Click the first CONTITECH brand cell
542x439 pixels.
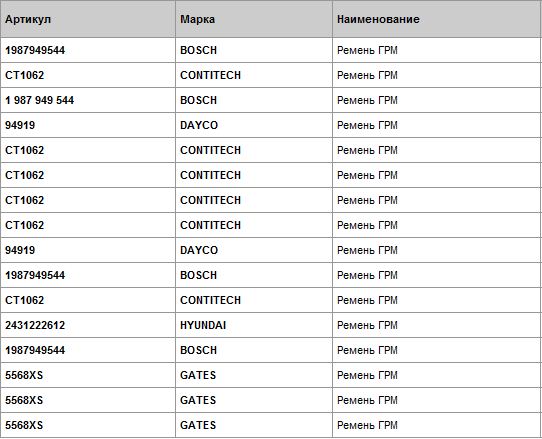tap(210, 75)
